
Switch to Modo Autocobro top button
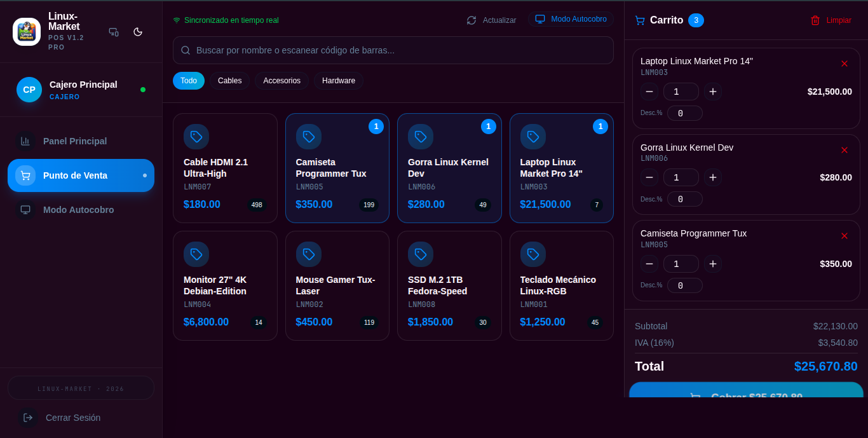pos(571,19)
